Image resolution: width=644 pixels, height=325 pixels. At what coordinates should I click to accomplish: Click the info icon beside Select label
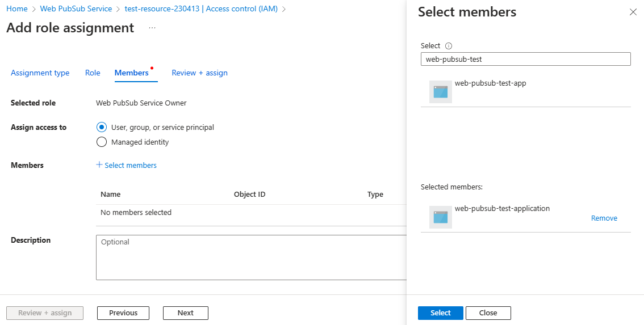click(x=449, y=46)
